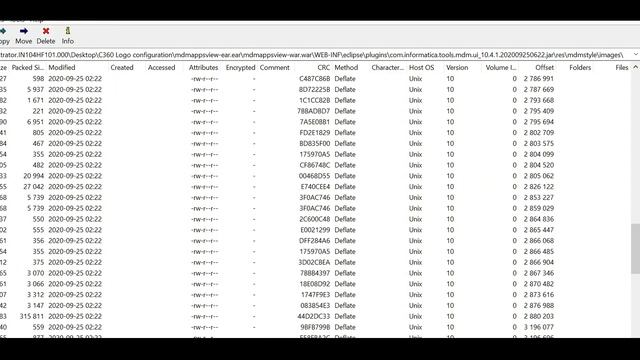
Task: Select CRC value 1C1CC82B
Action: tap(314, 100)
